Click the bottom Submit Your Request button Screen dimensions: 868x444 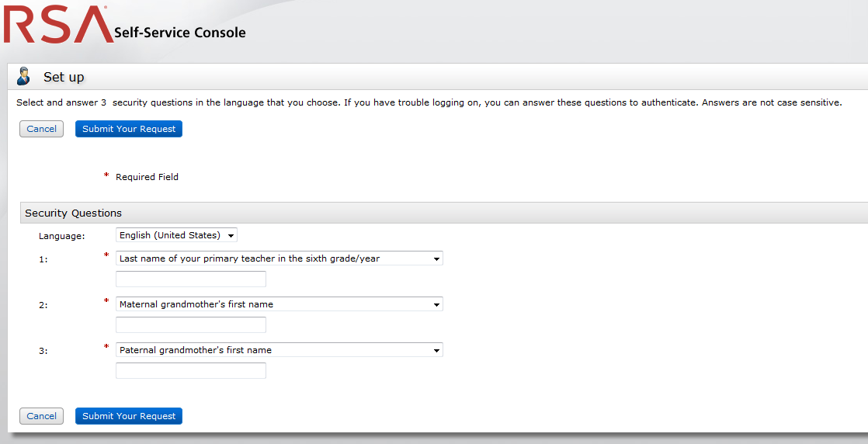point(129,416)
